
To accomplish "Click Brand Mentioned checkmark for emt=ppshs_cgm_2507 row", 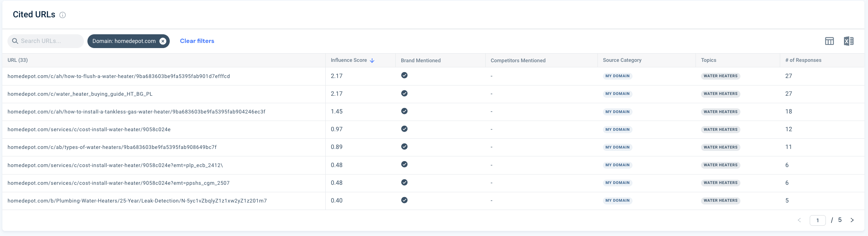I will [404, 182].
